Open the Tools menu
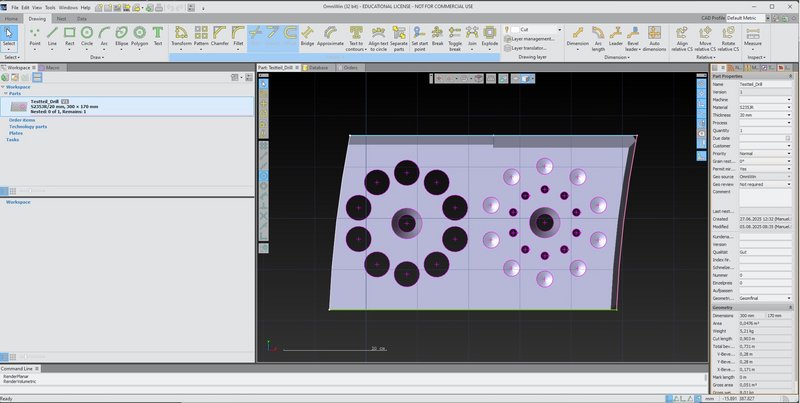This screenshot has height=403, width=800. [49, 7]
